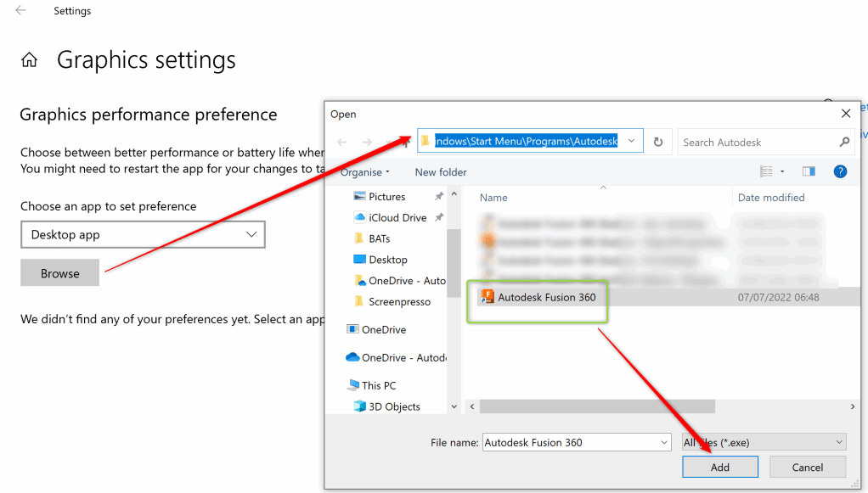Click the Refresh button beside address bar

tap(658, 143)
